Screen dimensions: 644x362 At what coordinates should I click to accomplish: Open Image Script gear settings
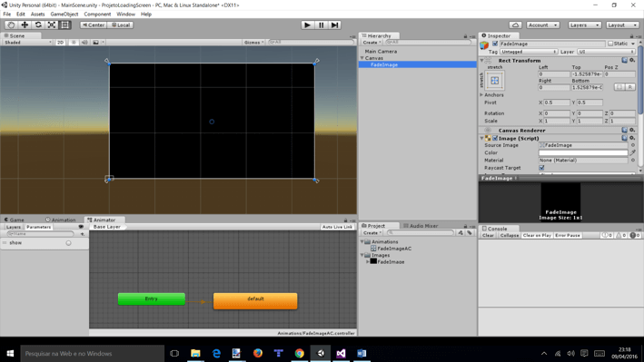(x=632, y=138)
